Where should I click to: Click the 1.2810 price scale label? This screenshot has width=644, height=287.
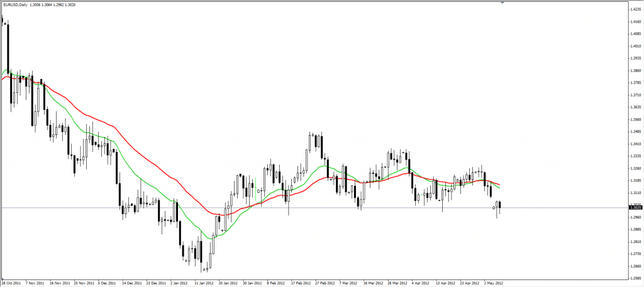pos(635,241)
